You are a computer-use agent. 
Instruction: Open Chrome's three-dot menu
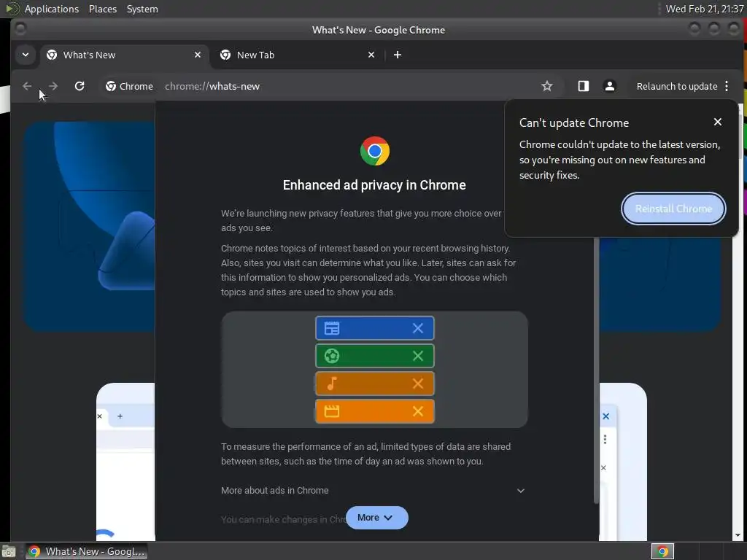(x=727, y=86)
